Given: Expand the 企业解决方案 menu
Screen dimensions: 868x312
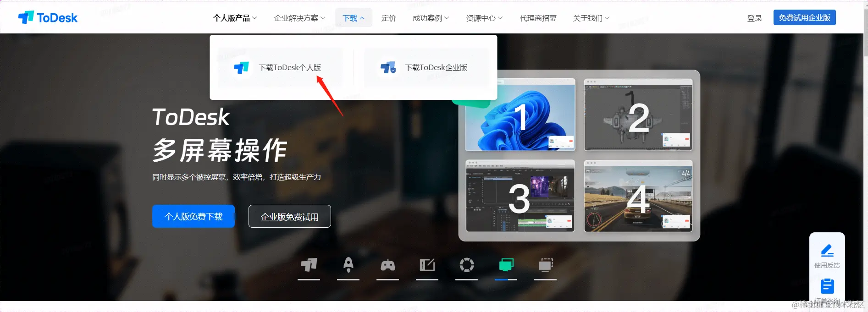Looking at the screenshot, I should (299, 18).
